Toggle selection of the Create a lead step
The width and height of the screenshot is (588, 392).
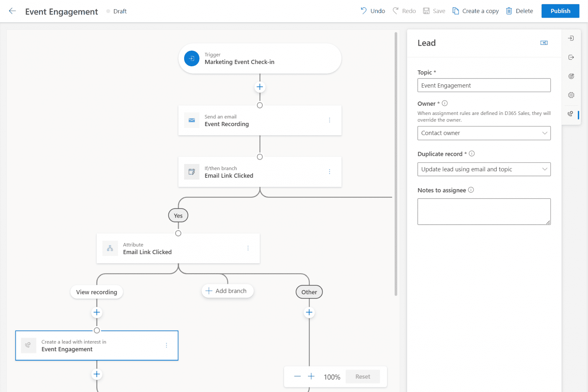[96, 345]
